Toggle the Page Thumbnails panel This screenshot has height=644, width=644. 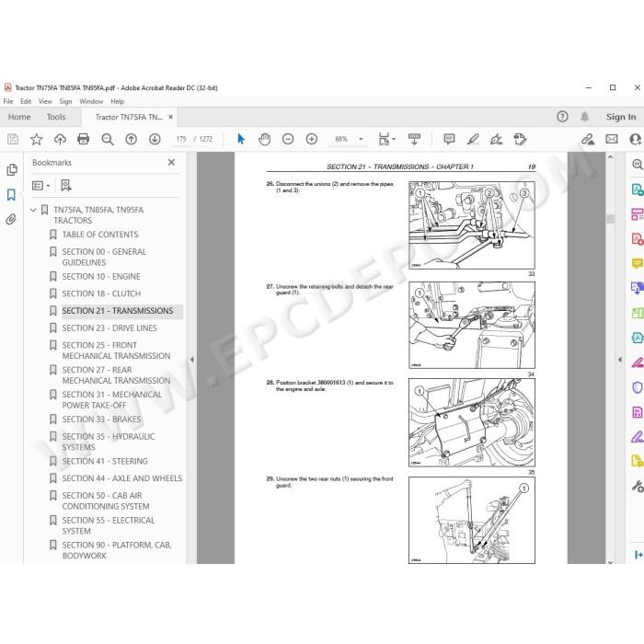11,169
